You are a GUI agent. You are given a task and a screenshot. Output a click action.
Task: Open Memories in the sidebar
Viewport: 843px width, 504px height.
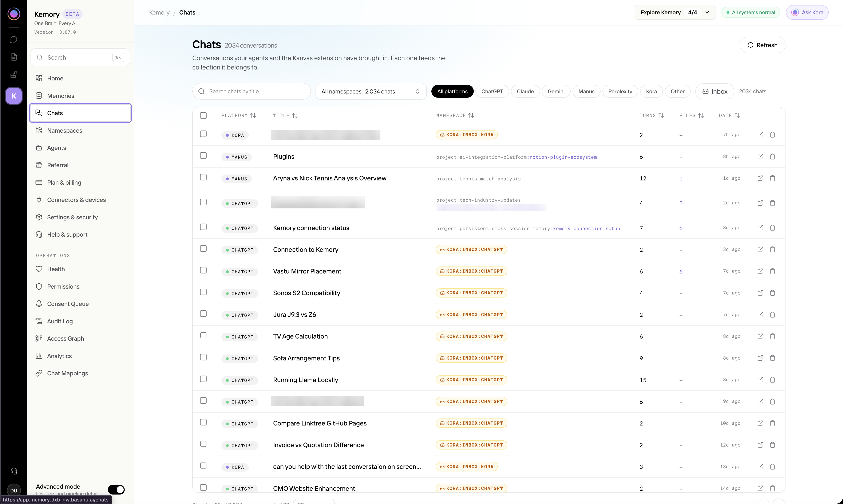pos(80,96)
